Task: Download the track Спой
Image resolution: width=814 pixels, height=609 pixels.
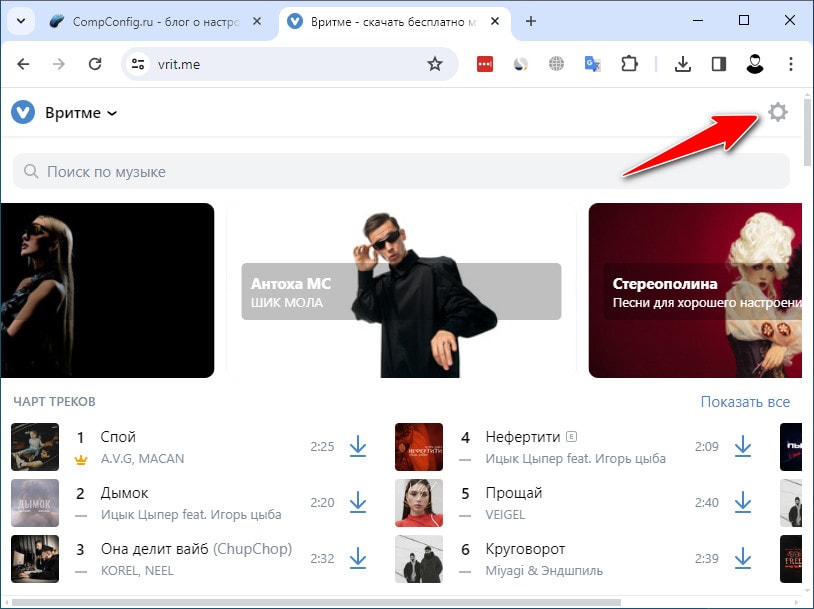Action: point(358,447)
